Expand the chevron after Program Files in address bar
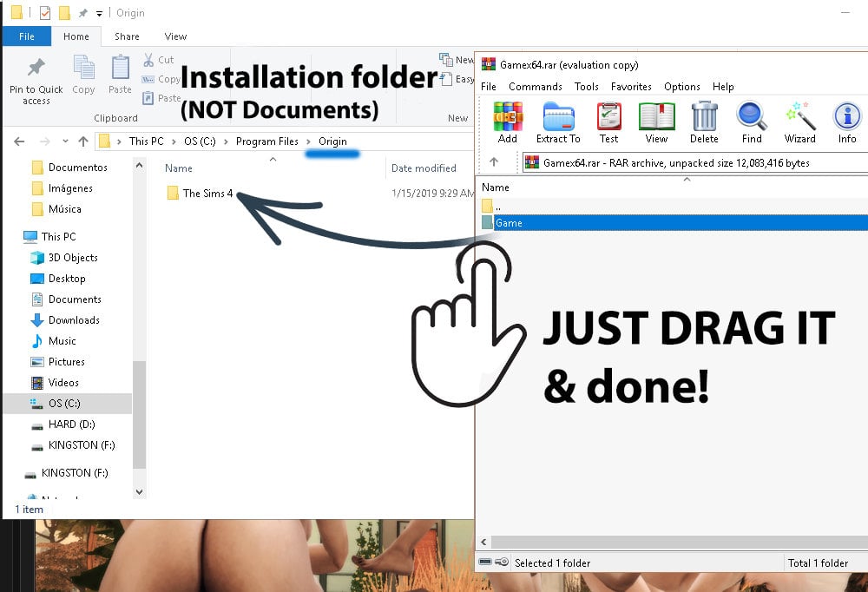The width and height of the screenshot is (868, 592). [x=308, y=141]
